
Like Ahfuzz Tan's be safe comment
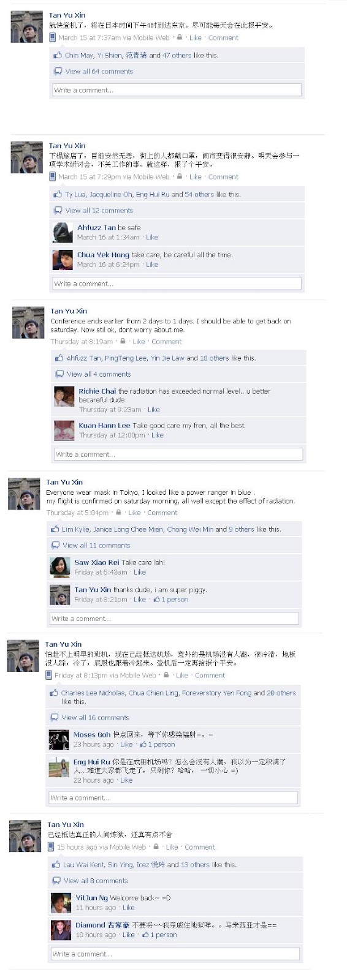(x=152, y=237)
